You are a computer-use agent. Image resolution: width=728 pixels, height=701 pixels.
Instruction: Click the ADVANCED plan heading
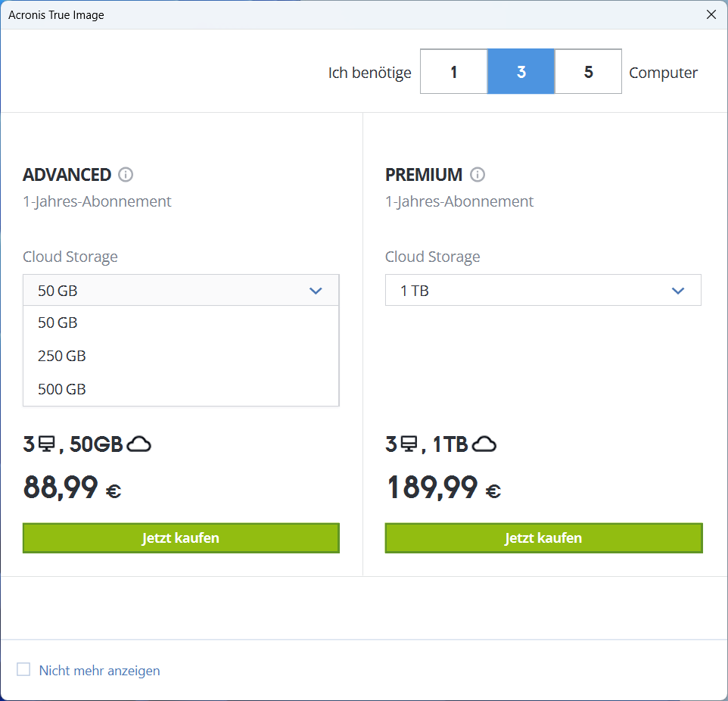[67, 175]
